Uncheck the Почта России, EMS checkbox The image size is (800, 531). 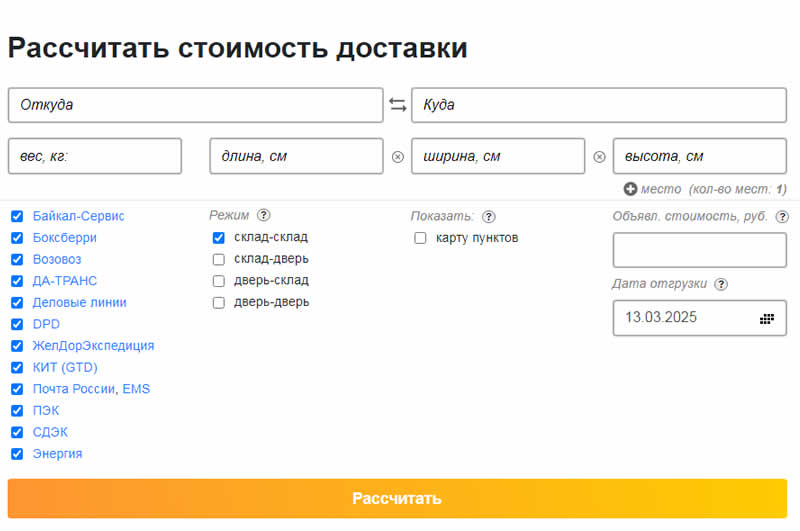17,389
